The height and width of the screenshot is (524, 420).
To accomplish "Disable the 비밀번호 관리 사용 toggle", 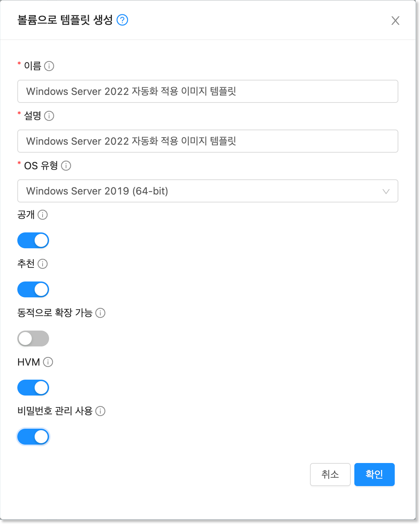I will pyautogui.click(x=33, y=437).
